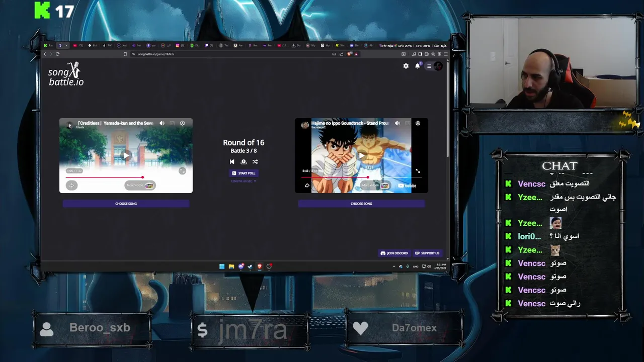The width and height of the screenshot is (644, 362).
Task: Open More videos on Hajime no Ippo player
Action: [x=375, y=186]
